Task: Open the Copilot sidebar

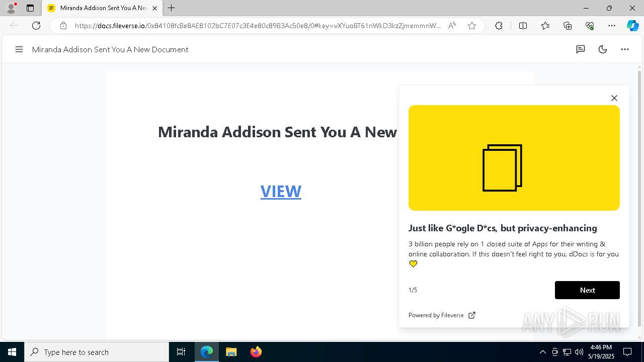Action: (x=632, y=26)
